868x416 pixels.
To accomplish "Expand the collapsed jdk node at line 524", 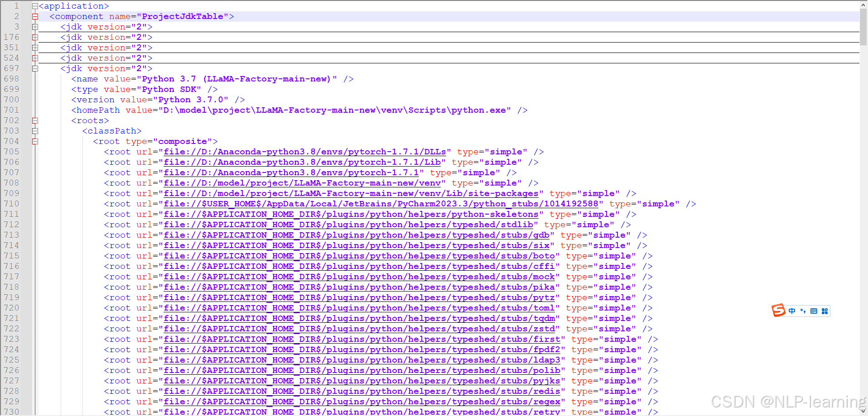I will point(35,58).
